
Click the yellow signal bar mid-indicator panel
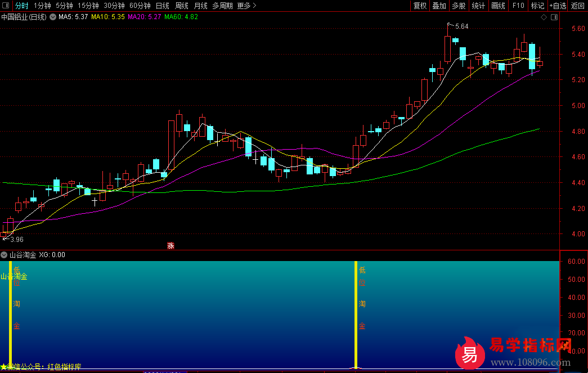[x=356, y=315]
